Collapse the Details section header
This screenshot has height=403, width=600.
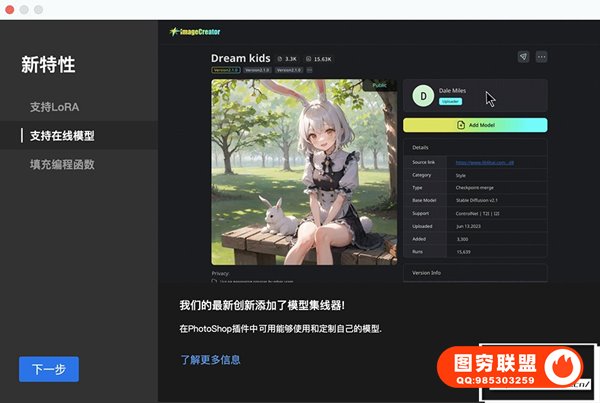[x=475, y=147]
